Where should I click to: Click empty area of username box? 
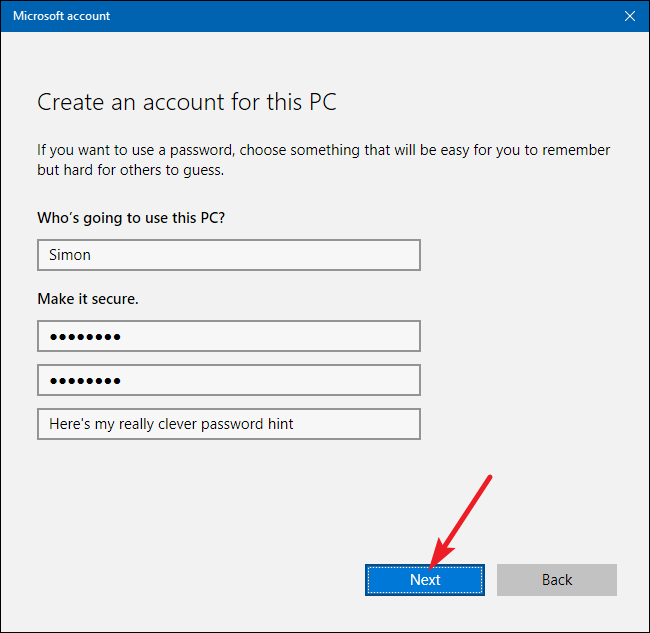pos(257,255)
